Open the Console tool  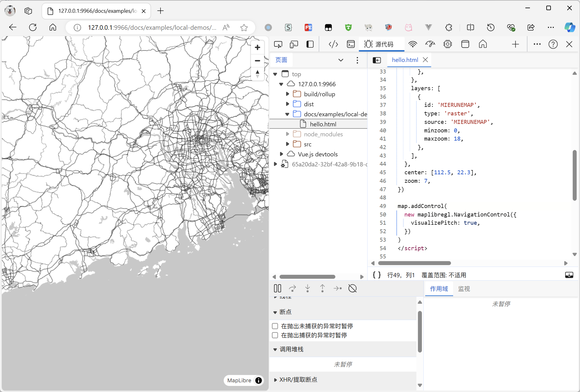point(351,44)
